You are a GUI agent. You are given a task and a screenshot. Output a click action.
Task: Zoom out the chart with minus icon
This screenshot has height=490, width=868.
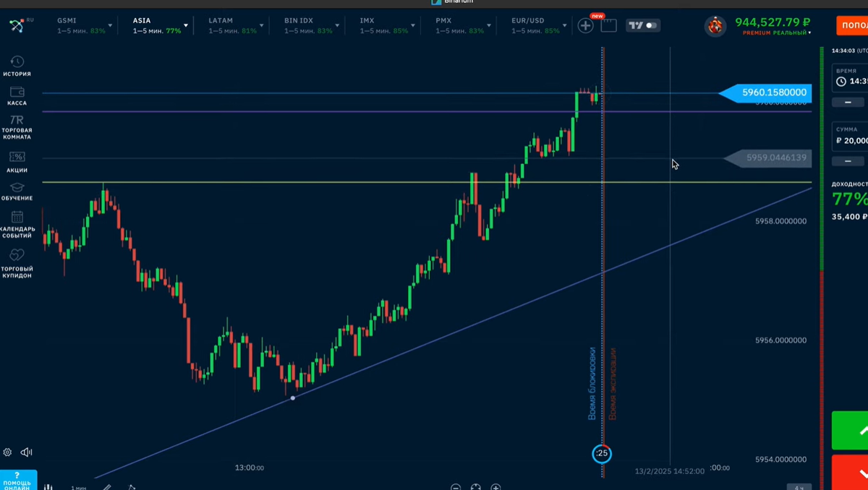point(456,488)
